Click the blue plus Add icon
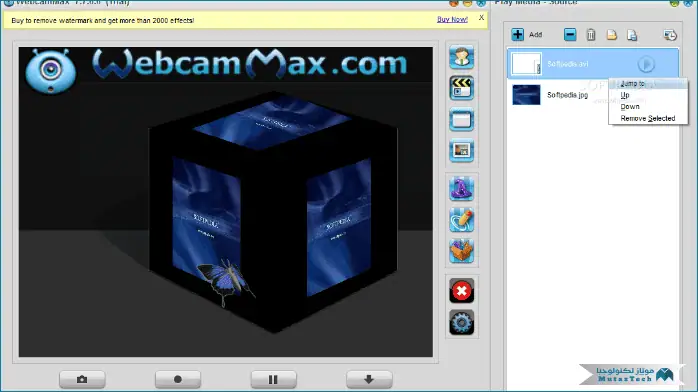Screen dimensions: 698x392 [x=517, y=34]
